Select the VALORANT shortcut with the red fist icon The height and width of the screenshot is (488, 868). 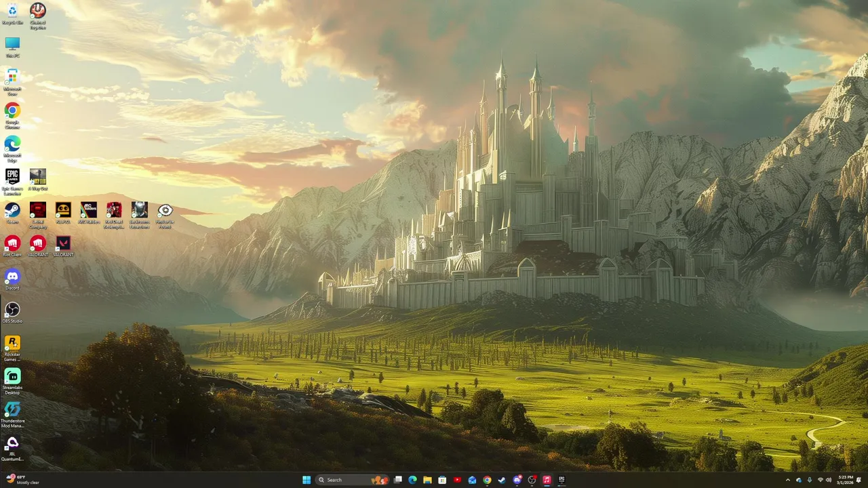tap(38, 246)
